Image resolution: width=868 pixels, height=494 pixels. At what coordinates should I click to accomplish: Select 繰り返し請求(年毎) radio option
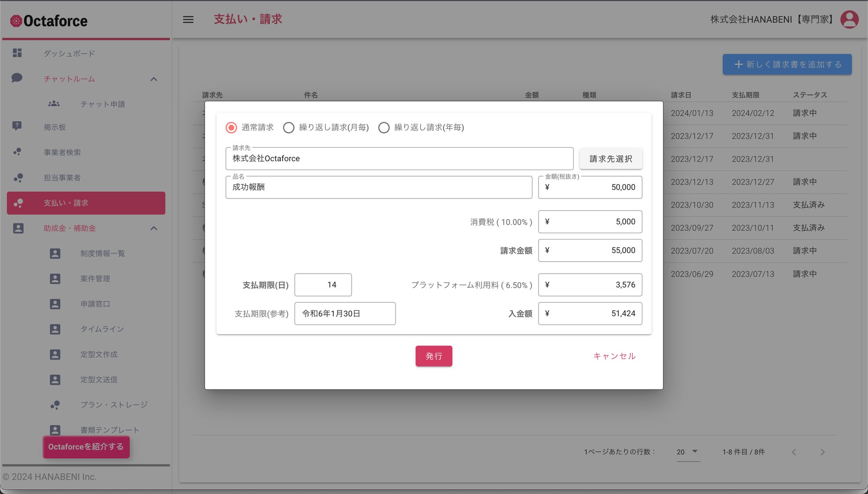[384, 128]
